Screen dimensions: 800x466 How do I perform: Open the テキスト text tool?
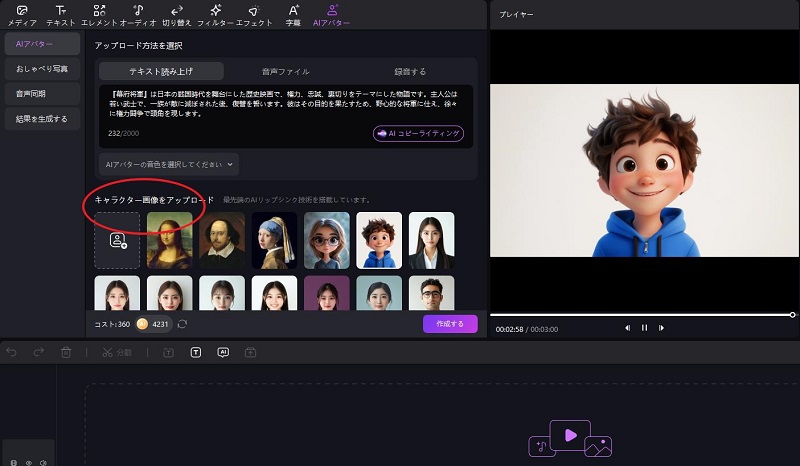click(61, 16)
